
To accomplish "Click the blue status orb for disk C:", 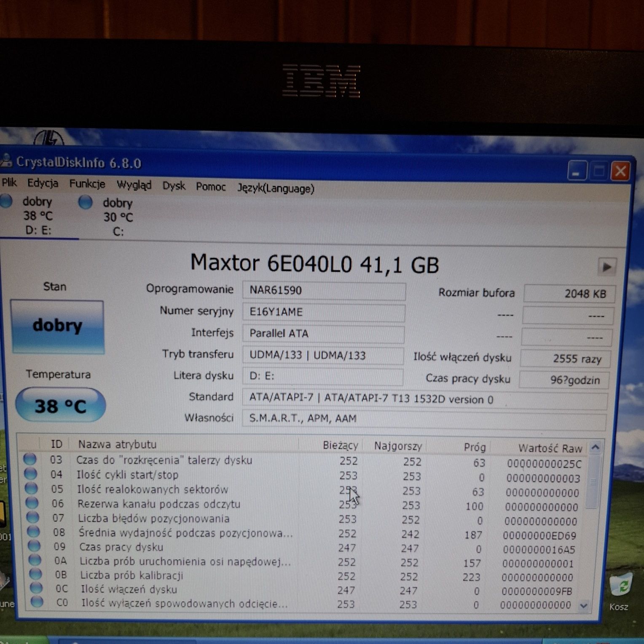I will (85, 203).
